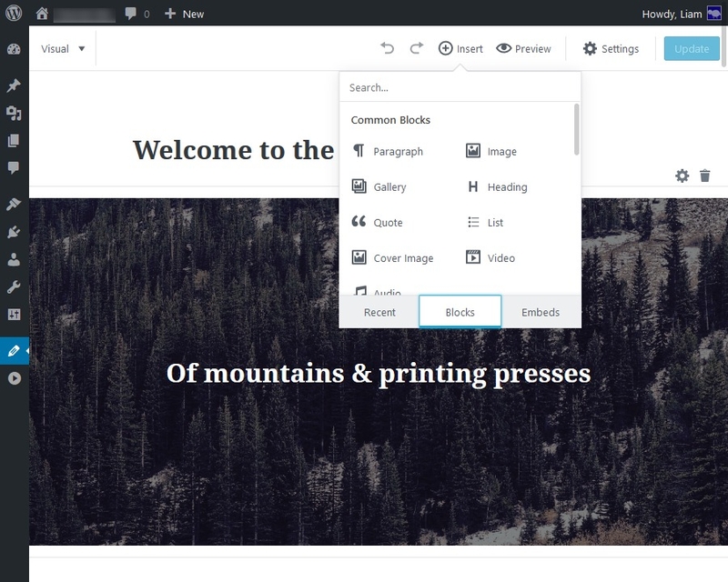Open Gutenberg pencil sidebar icon
The image size is (728, 582).
tap(14, 351)
